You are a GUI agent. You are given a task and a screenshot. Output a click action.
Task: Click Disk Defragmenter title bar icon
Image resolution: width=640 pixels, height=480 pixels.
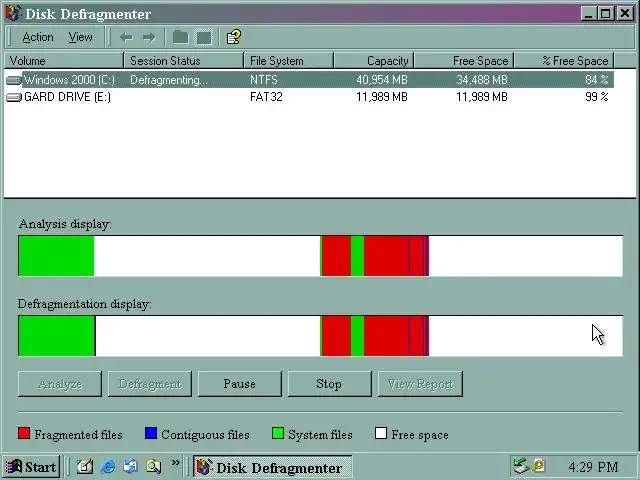[13, 13]
